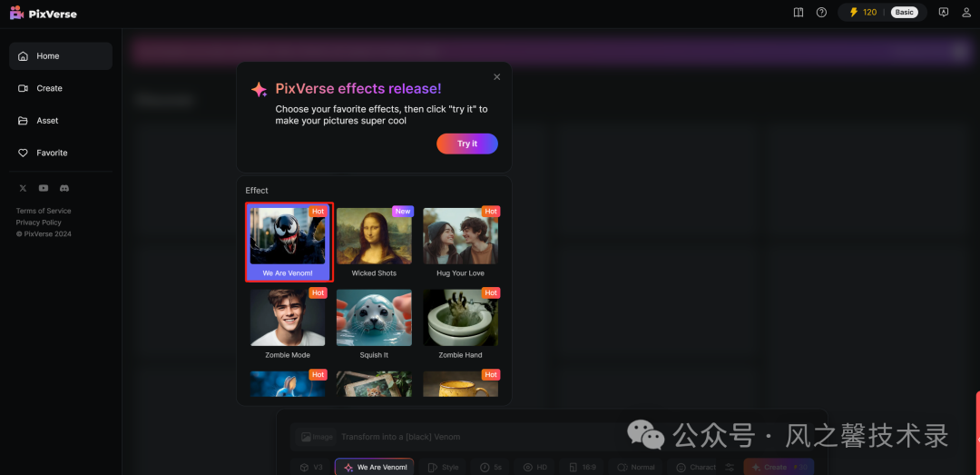The image size is (980, 475).
Task: Close the effects release popup
Action: click(x=497, y=77)
